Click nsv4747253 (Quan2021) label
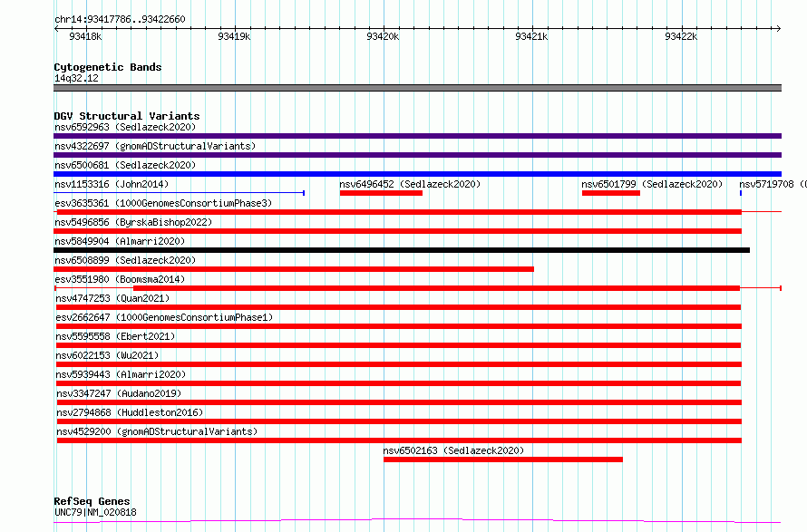 click(112, 298)
